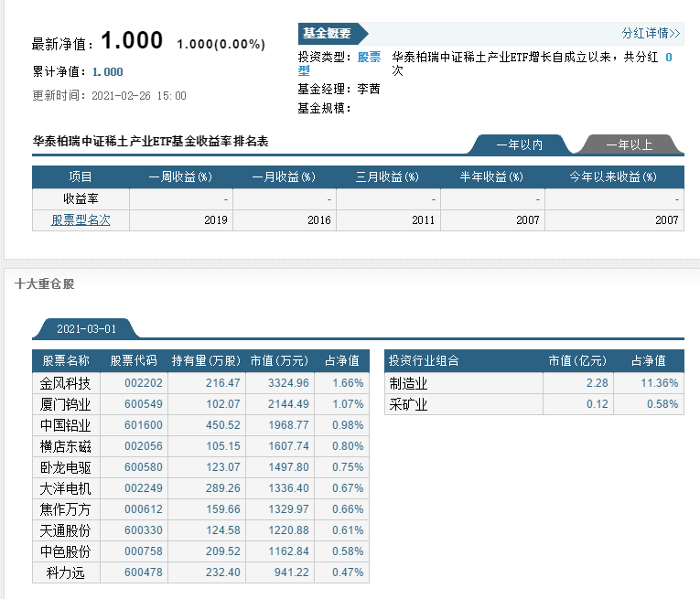The height and width of the screenshot is (599, 700).
Task: Select the 2021-03-01 holdings date tab
Action: click(x=86, y=328)
